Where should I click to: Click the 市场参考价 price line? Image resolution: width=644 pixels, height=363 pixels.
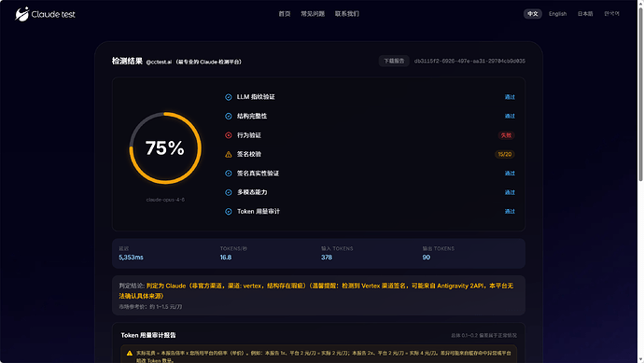pyautogui.click(x=150, y=307)
